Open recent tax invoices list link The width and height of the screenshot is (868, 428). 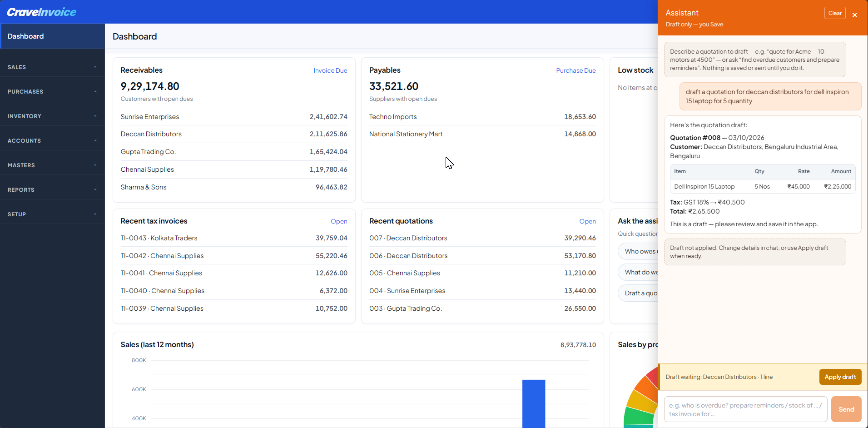339,221
